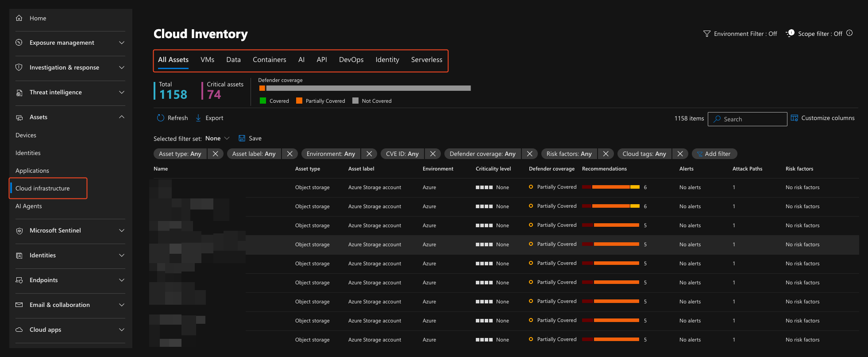Screen dimensions: 868x357
Task: Toggle the Environment Filter
Action: pos(740,34)
